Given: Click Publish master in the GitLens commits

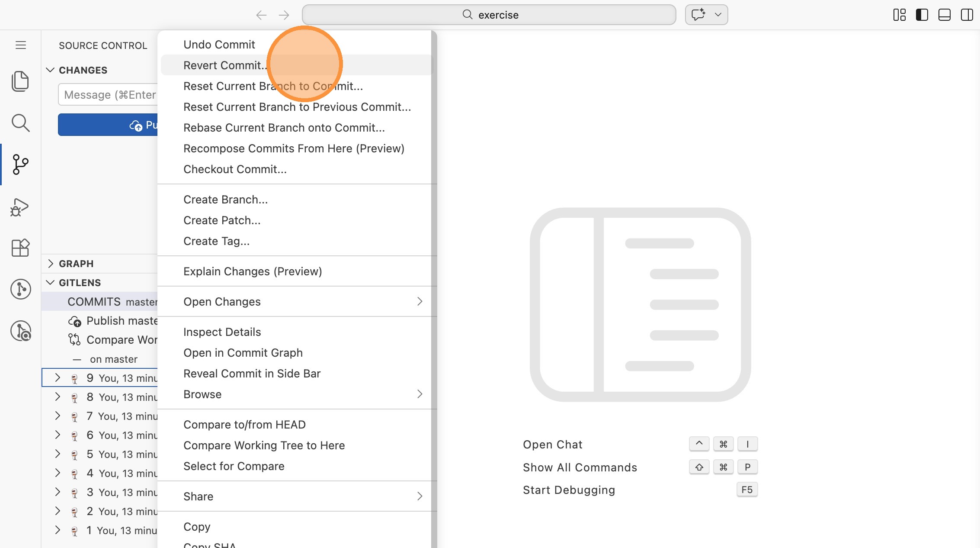Looking at the screenshot, I should (x=121, y=321).
